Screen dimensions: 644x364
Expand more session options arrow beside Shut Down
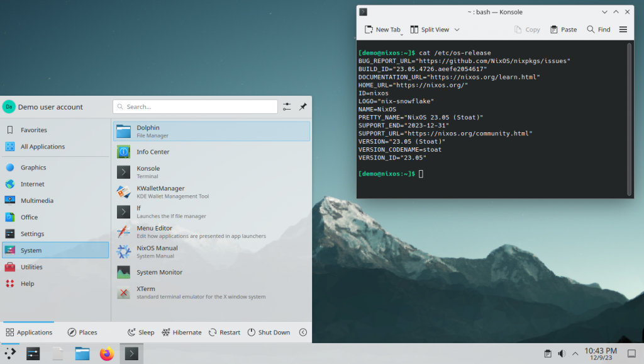tap(303, 333)
